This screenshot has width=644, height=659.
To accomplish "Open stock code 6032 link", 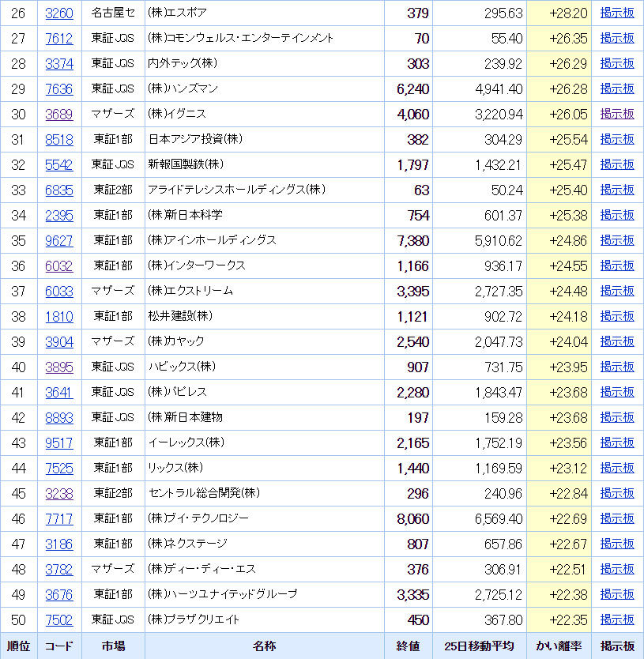I will [59, 266].
